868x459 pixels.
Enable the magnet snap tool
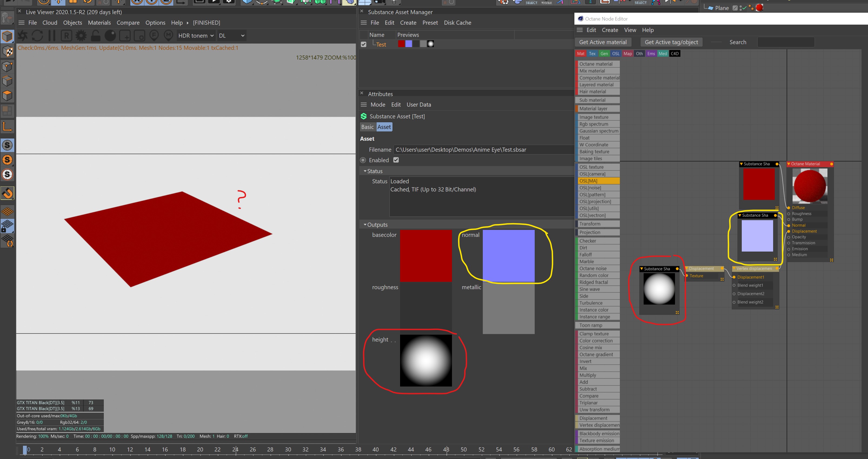tap(7, 193)
